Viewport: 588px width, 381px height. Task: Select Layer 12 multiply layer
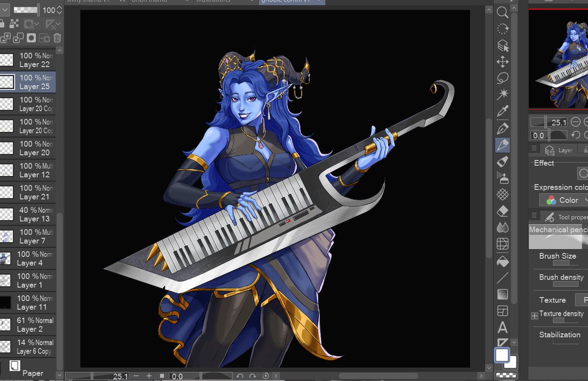pos(28,170)
